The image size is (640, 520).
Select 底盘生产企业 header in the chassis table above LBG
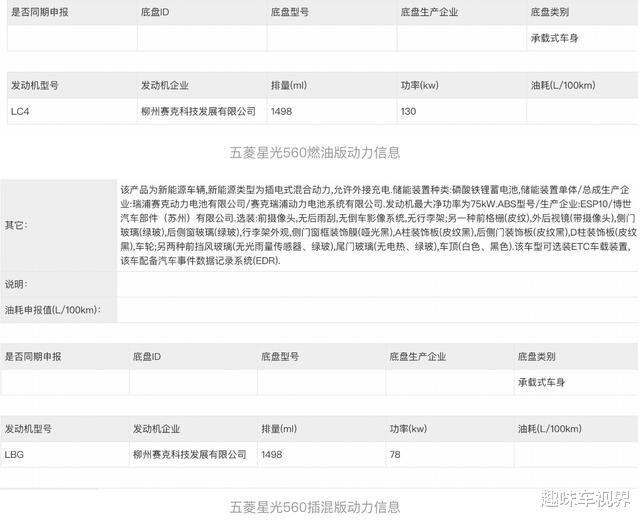418,356
